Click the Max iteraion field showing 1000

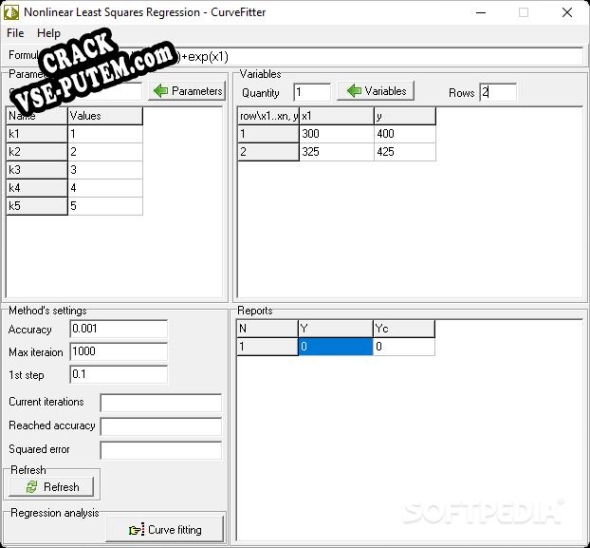[x=119, y=352]
